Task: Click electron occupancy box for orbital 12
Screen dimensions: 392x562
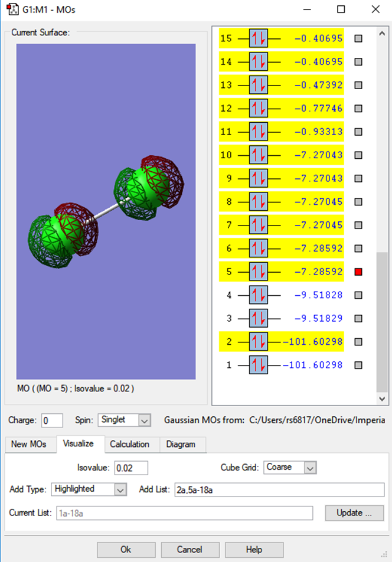Action: (259, 108)
